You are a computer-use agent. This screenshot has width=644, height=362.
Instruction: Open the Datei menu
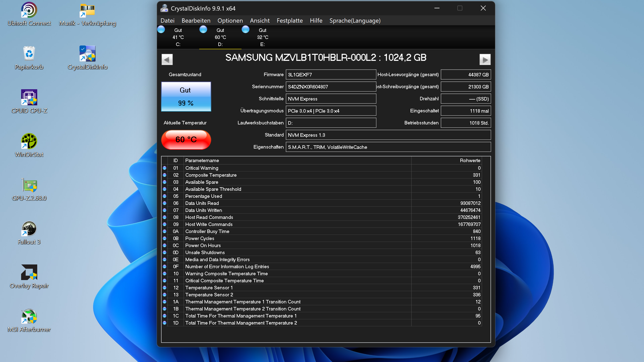(x=168, y=21)
